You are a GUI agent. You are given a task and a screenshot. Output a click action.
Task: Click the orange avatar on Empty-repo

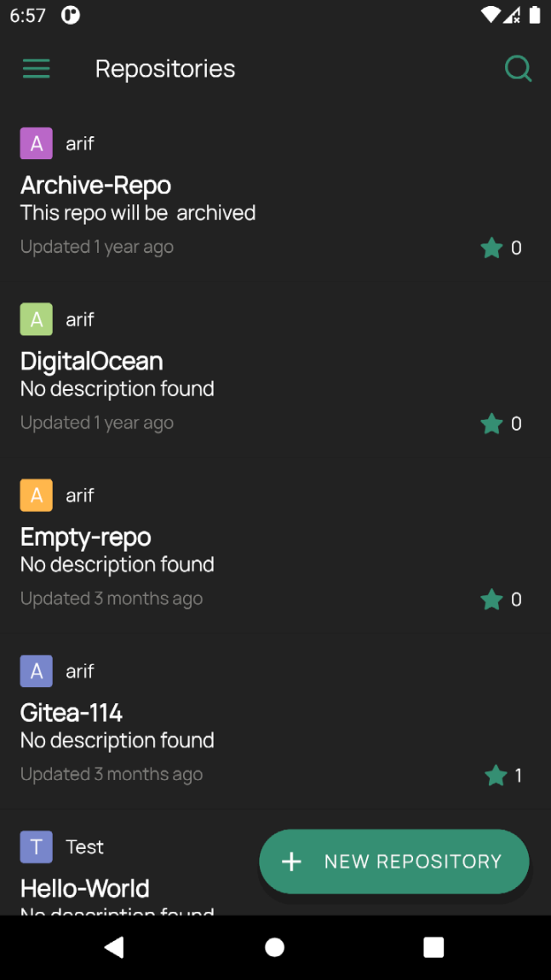37,496
